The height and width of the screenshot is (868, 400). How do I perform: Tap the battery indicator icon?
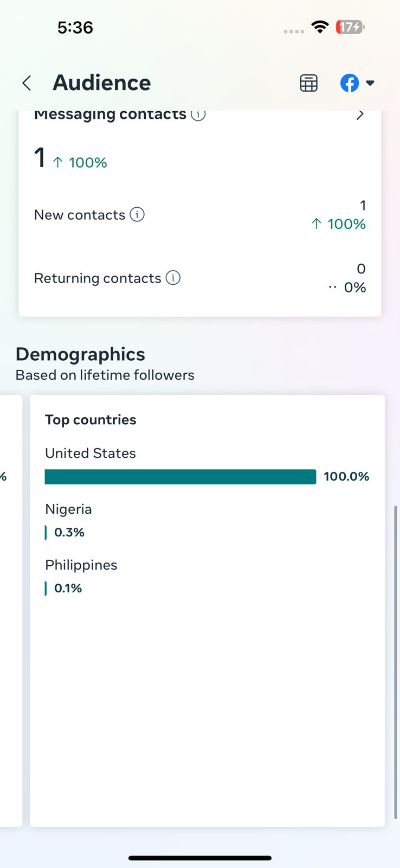350,27
